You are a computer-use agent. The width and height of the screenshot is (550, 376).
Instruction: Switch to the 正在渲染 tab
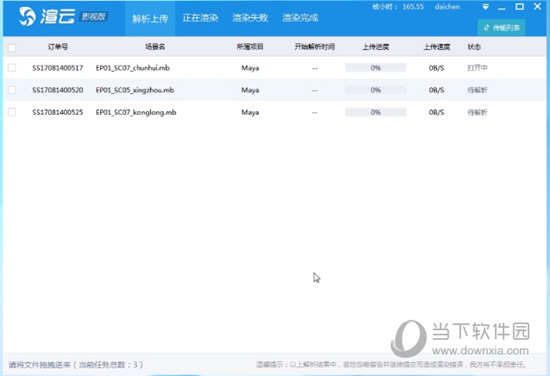tap(200, 18)
